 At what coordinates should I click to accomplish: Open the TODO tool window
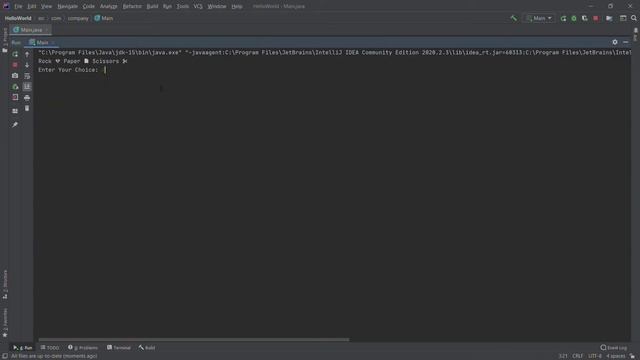click(x=50, y=348)
